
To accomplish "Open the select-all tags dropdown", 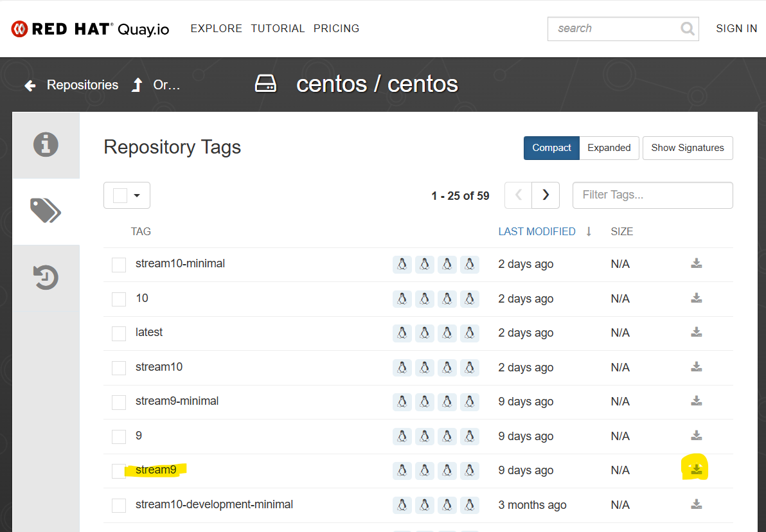I will pos(127,195).
